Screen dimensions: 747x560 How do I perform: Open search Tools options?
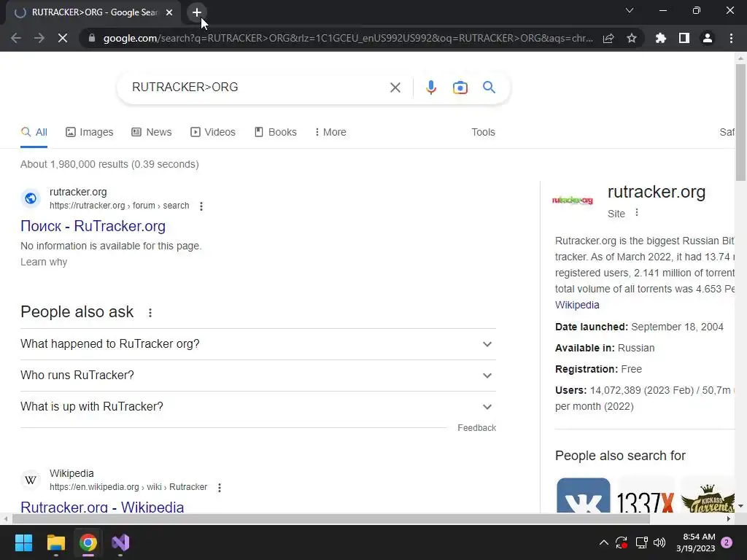pyautogui.click(x=483, y=133)
